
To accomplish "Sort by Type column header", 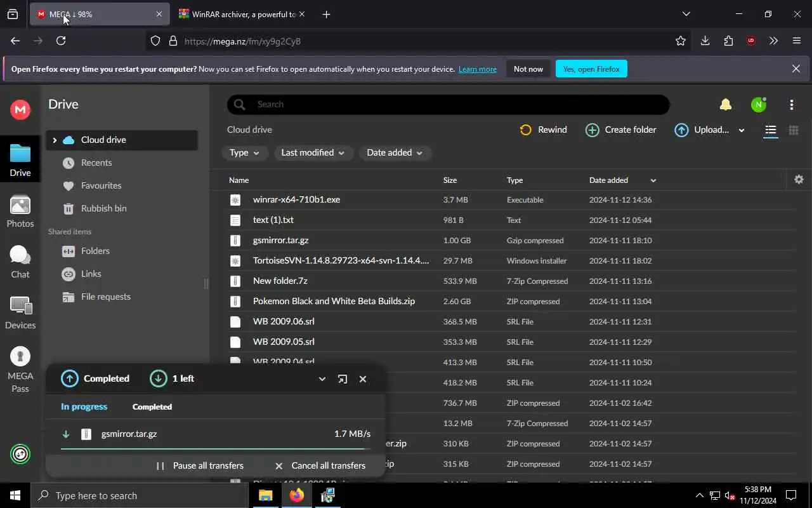I will (x=514, y=180).
